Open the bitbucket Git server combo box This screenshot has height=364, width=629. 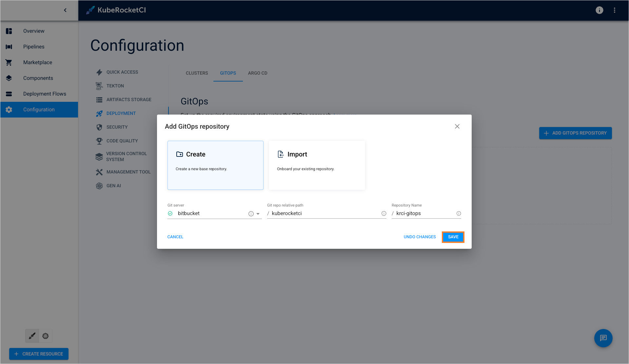click(214, 213)
